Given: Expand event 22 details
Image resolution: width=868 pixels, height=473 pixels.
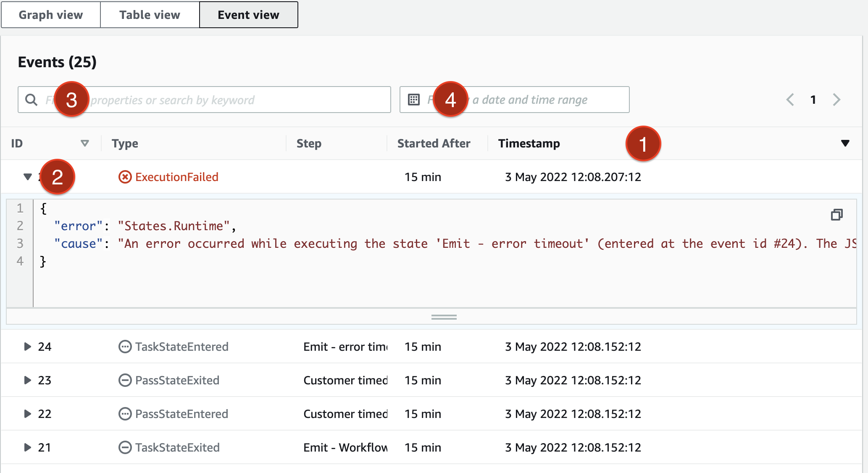Looking at the screenshot, I should pos(27,414).
